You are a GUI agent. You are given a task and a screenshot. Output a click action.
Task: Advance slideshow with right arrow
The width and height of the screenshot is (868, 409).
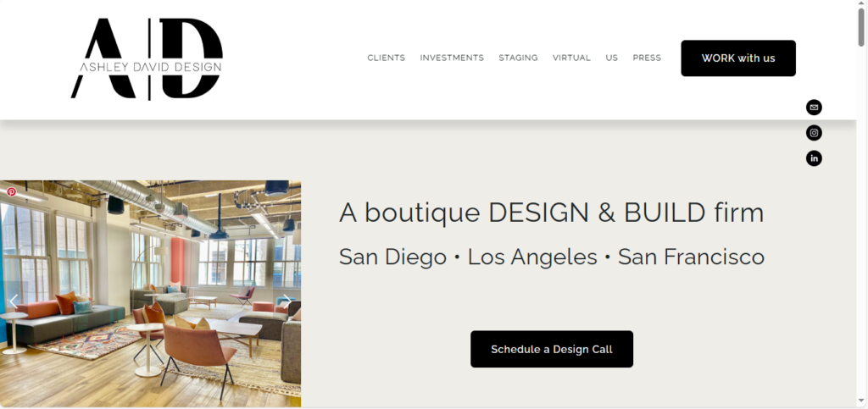(287, 301)
